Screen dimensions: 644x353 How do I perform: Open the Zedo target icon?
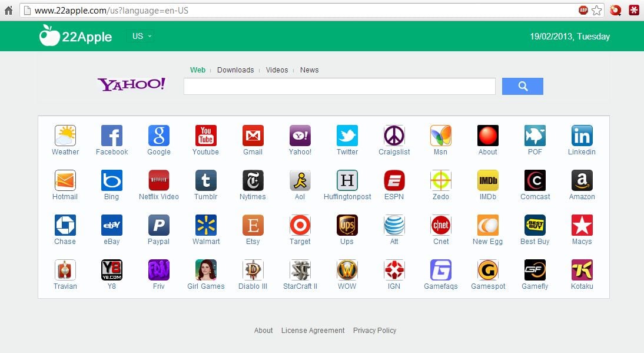[441, 180]
